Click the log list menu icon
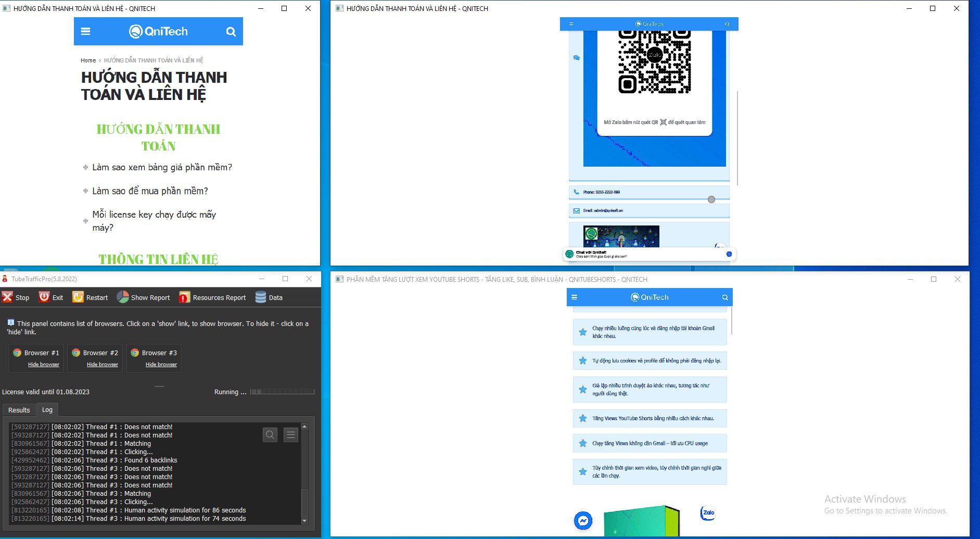This screenshot has width=980, height=539. pos(291,434)
